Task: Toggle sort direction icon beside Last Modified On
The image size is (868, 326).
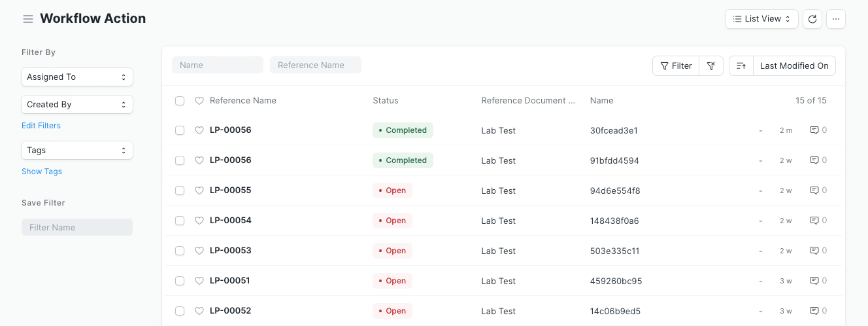Action: [741, 65]
